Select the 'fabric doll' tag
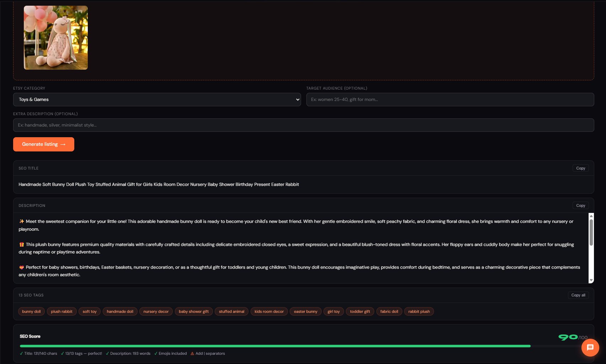 (389, 311)
